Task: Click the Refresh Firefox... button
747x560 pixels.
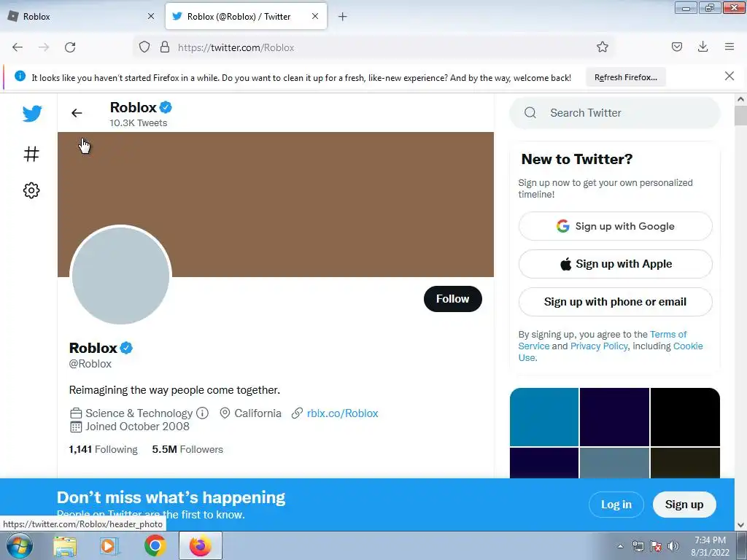Action: click(625, 77)
